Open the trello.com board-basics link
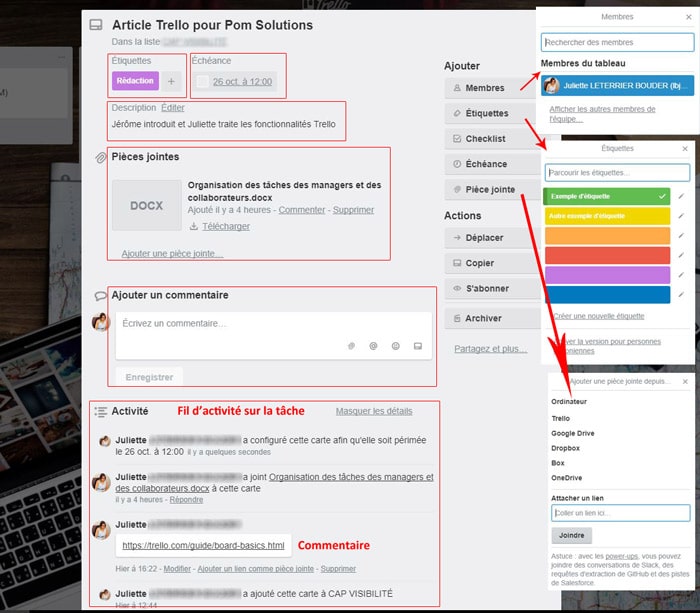The width and height of the screenshot is (700, 613). click(203, 546)
